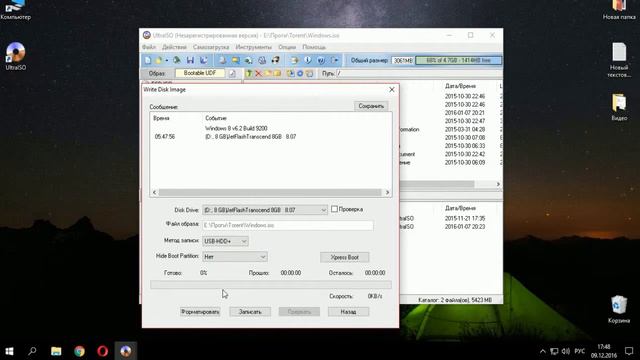The height and width of the screenshot is (360, 640).
Task: Open Google Chrome from the taskbar
Action: [79, 351]
